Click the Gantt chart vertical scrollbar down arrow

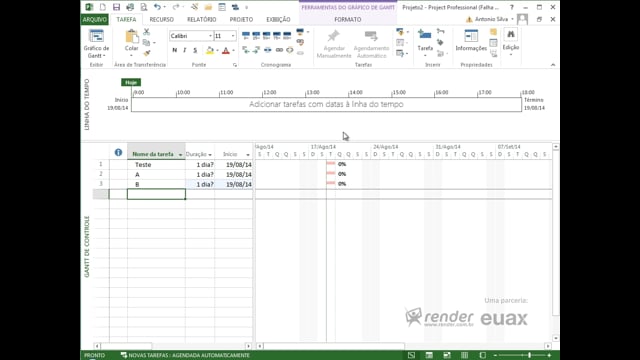tap(556, 338)
